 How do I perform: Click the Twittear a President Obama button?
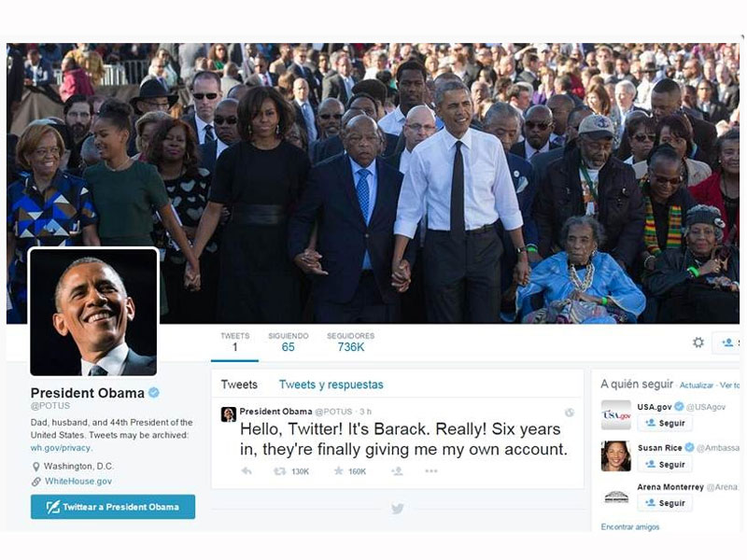(x=113, y=507)
